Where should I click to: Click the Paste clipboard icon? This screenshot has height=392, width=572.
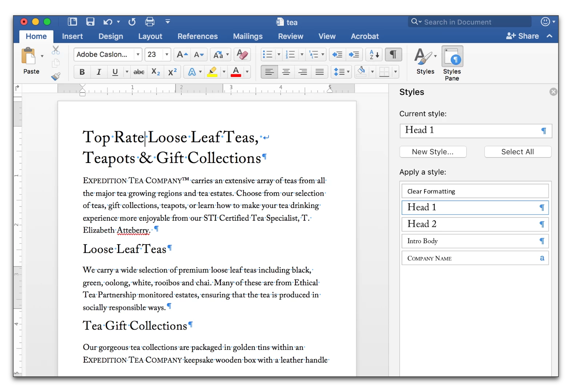pos(28,56)
